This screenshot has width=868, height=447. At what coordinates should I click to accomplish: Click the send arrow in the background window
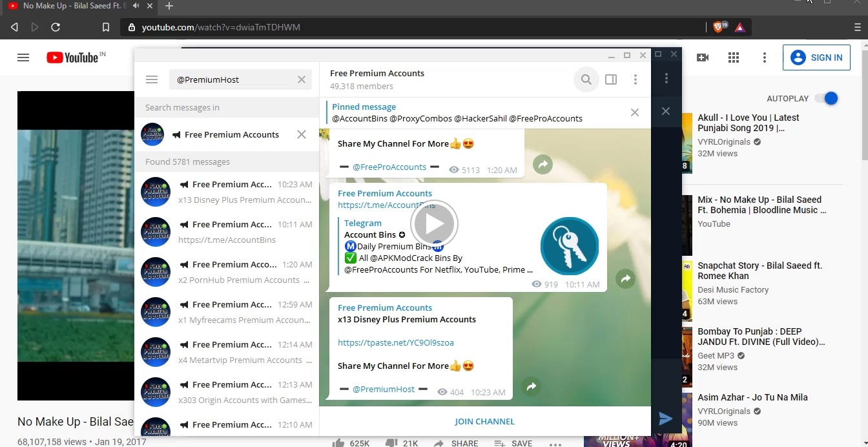(x=666, y=419)
